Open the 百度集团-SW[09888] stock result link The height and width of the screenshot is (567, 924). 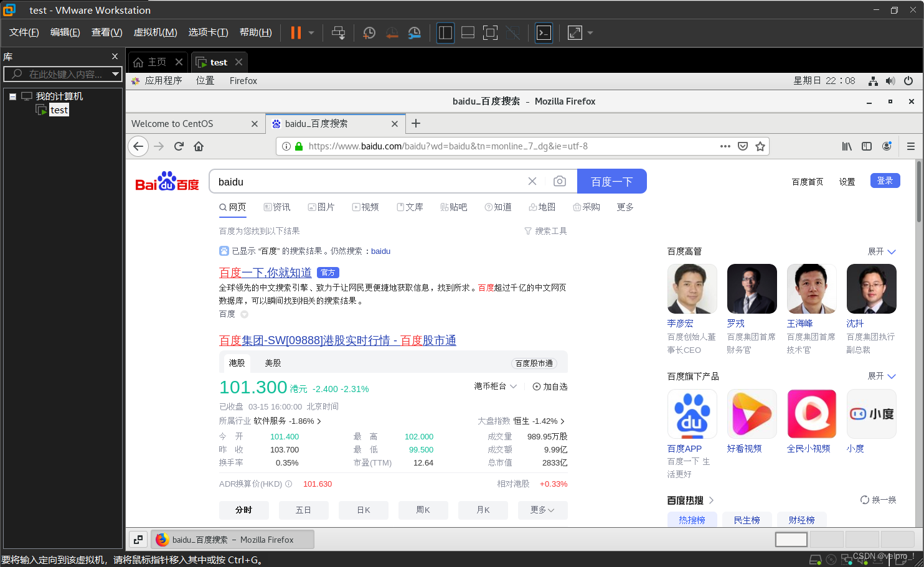(x=337, y=340)
